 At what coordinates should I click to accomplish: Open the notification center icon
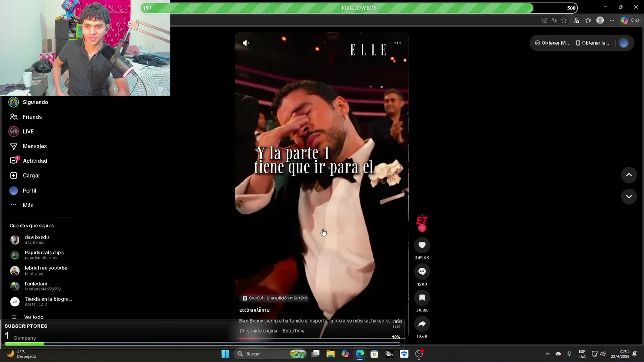[x=635, y=354]
